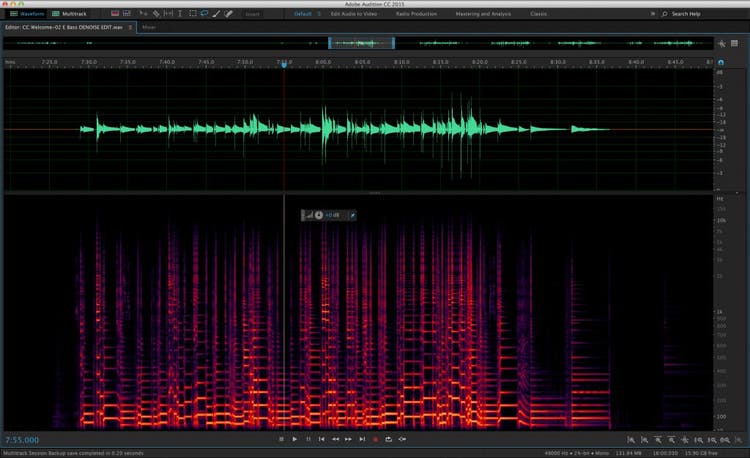
Task: Switch to Multitrack view
Action: tap(68, 14)
